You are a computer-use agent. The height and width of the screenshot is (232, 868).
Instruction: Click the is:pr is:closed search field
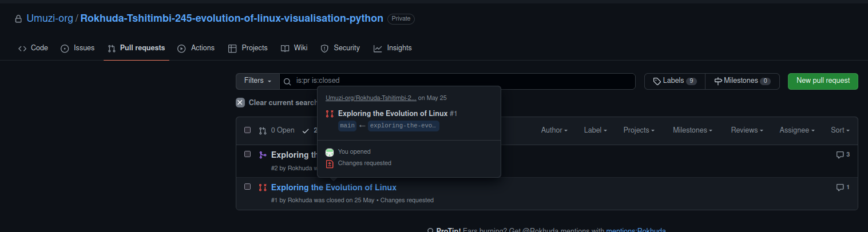(458, 81)
